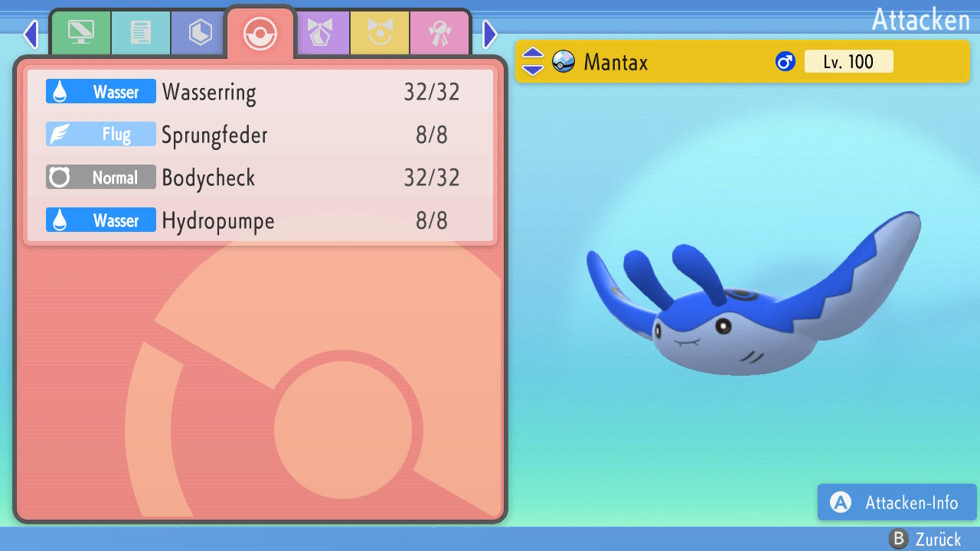The width and height of the screenshot is (980, 551).
Task: Select the red Poké Ball attacks tab
Action: click(x=260, y=34)
